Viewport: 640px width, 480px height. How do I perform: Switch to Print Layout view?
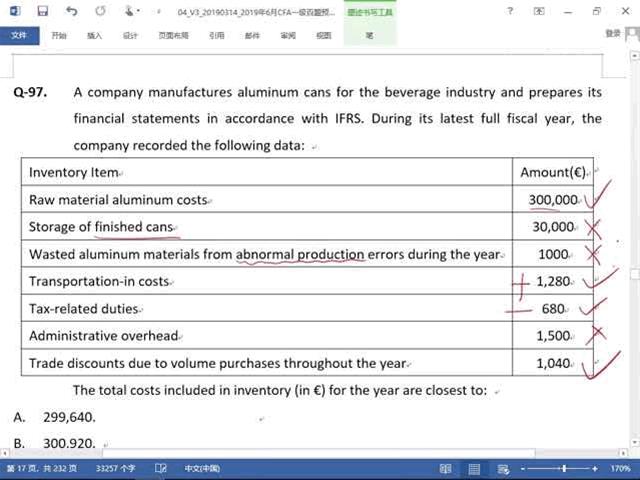474,469
